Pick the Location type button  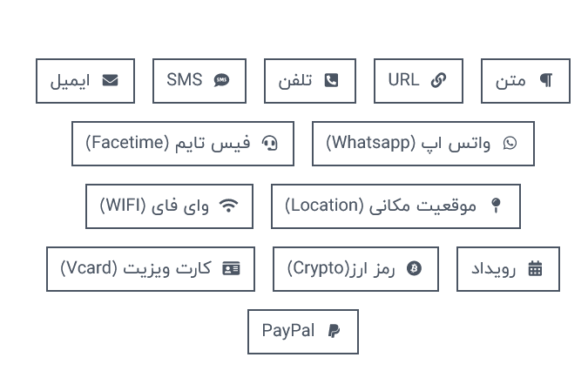395,206
